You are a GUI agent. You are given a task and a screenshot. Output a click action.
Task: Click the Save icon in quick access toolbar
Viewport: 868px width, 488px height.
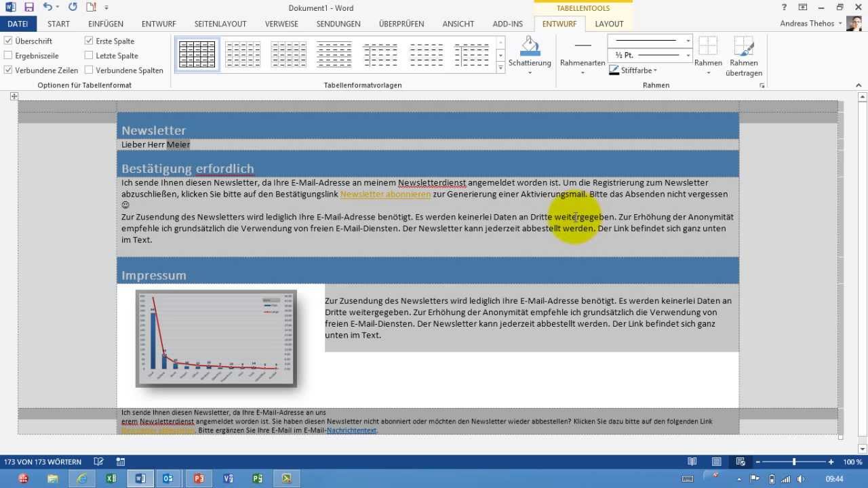[x=28, y=7]
